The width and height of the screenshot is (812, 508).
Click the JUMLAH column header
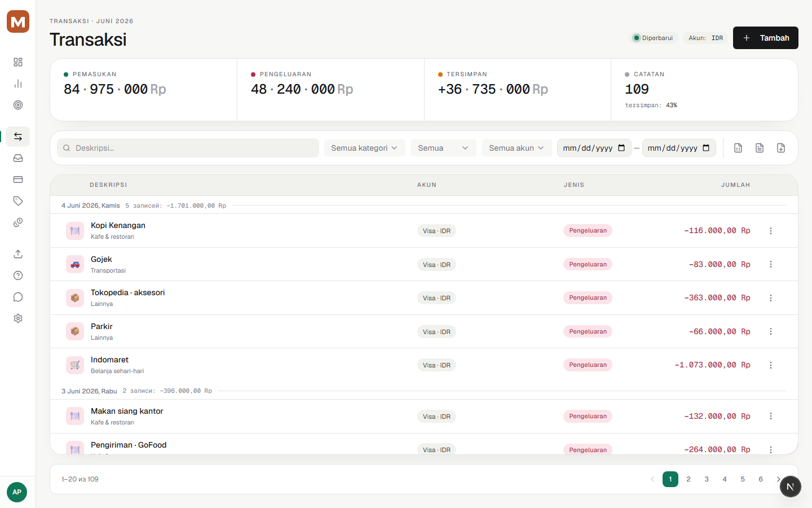735,185
